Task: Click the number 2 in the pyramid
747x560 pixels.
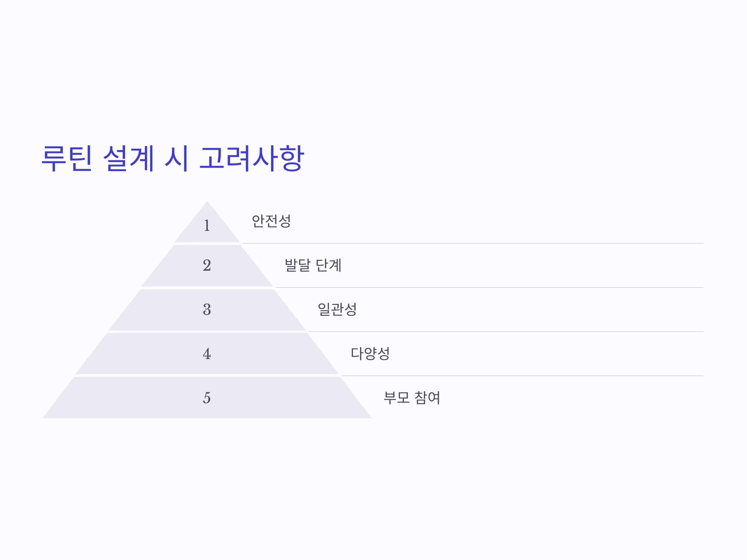Action: click(207, 265)
